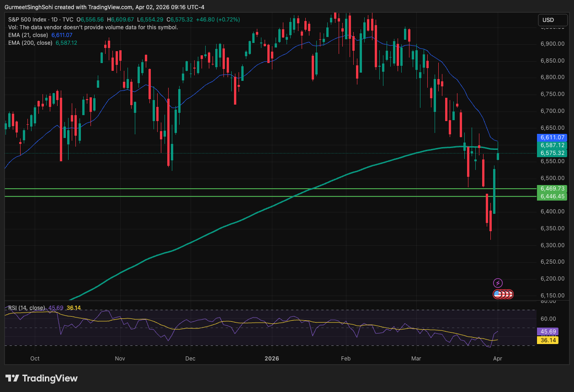The width and height of the screenshot is (574, 392).
Task: Click the change value +46.80 (+0.72%)
Action: 218,20
